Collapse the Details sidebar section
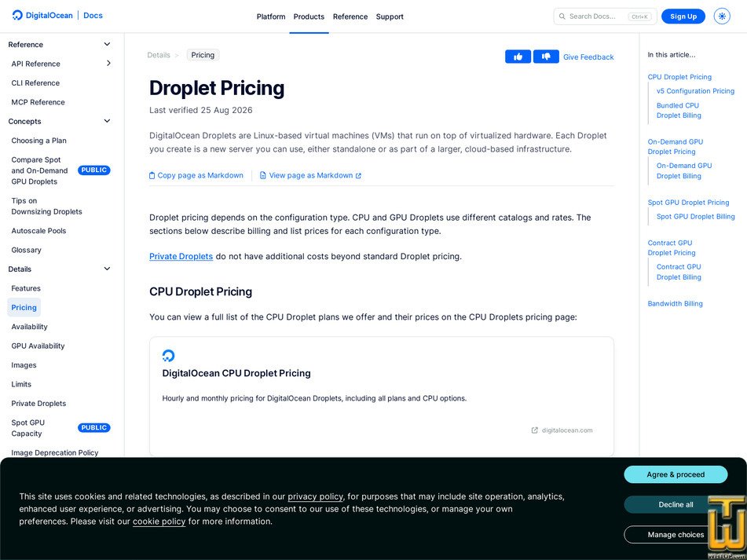This screenshot has height=560, width=747. point(107,269)
